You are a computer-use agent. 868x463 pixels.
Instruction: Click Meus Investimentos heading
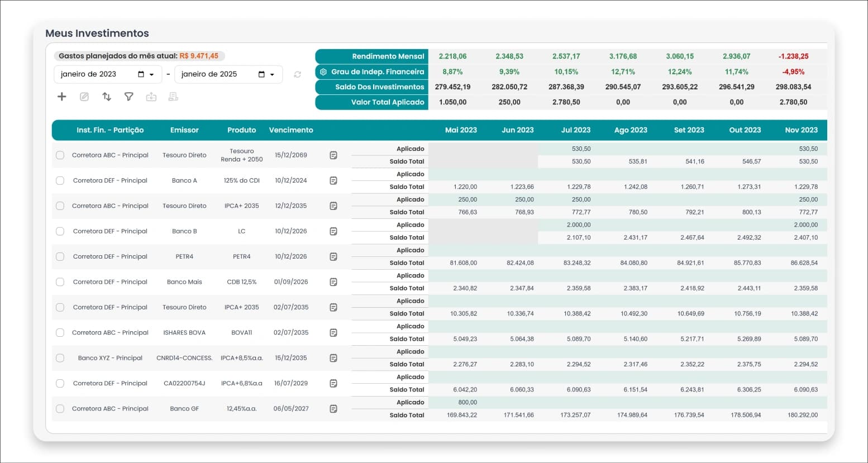pyautogui.click(x=97, y=33)
